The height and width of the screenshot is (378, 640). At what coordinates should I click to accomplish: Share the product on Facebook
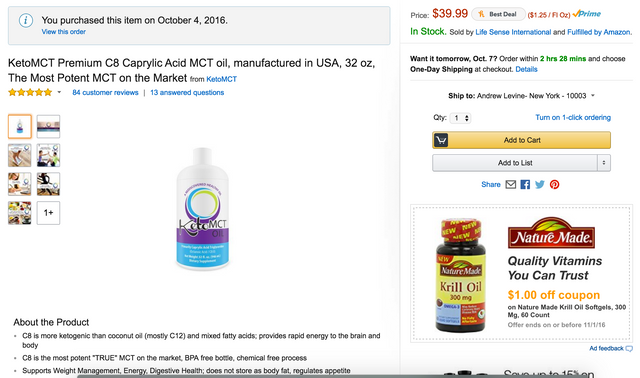tap(525, 185)
